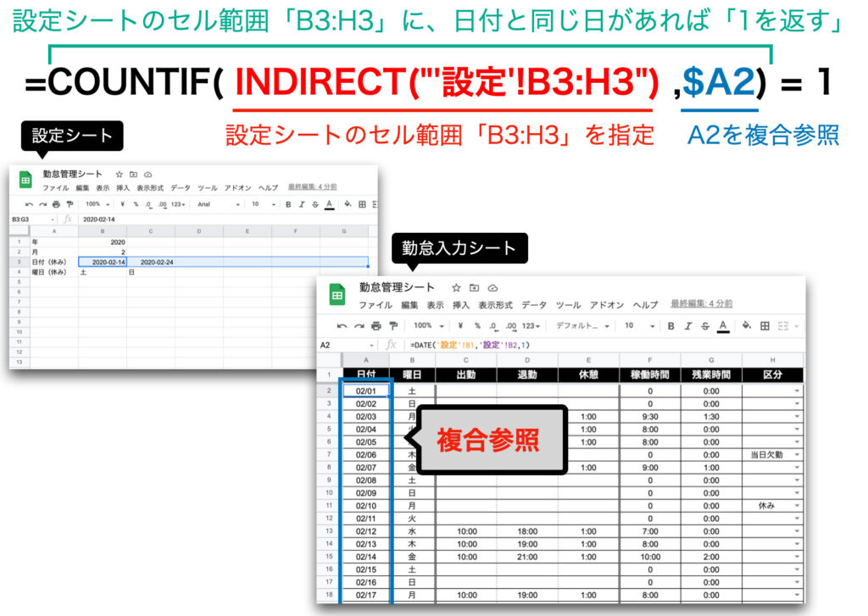Viewport: 868px width, 616px height.
Task: Click Undo in the attendance sheet toolbar
Action: (342, 326)
